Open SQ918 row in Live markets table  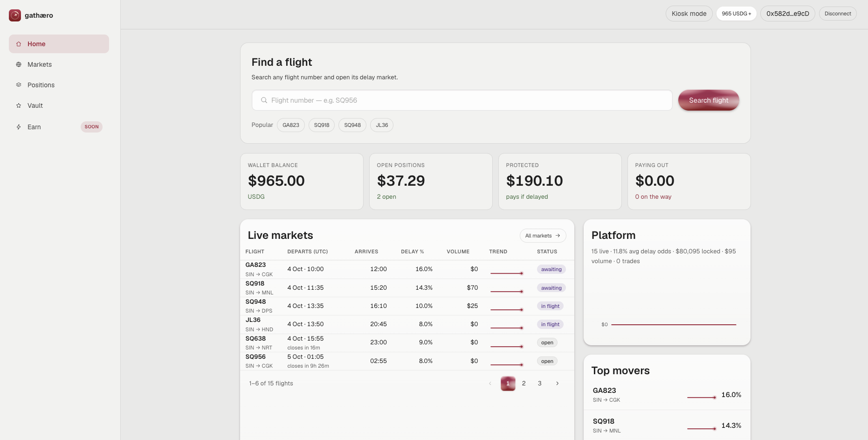pyautogui.click(x=407, y=288)
